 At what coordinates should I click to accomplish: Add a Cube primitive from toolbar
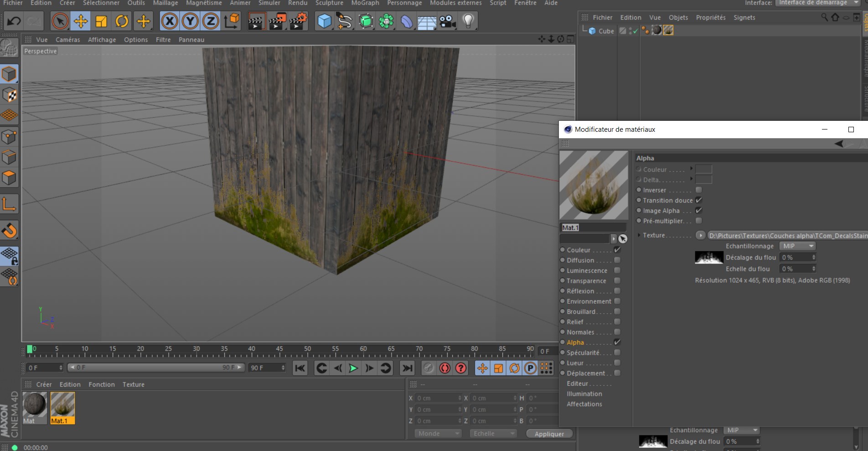click(324, 21)
